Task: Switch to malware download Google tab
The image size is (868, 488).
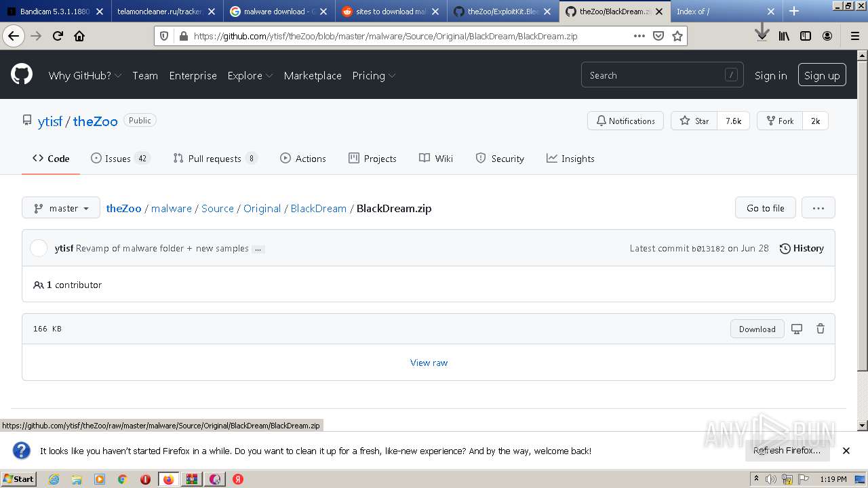Action: coord(279,11)
